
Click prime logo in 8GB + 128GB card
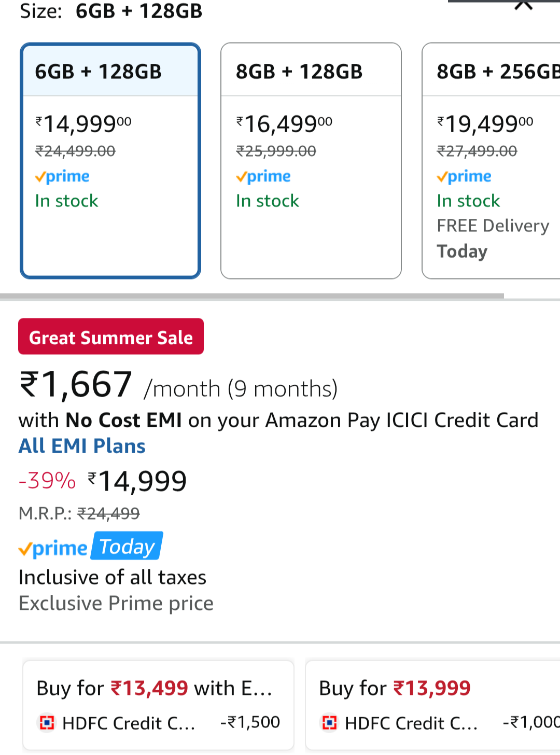point(263,177)
